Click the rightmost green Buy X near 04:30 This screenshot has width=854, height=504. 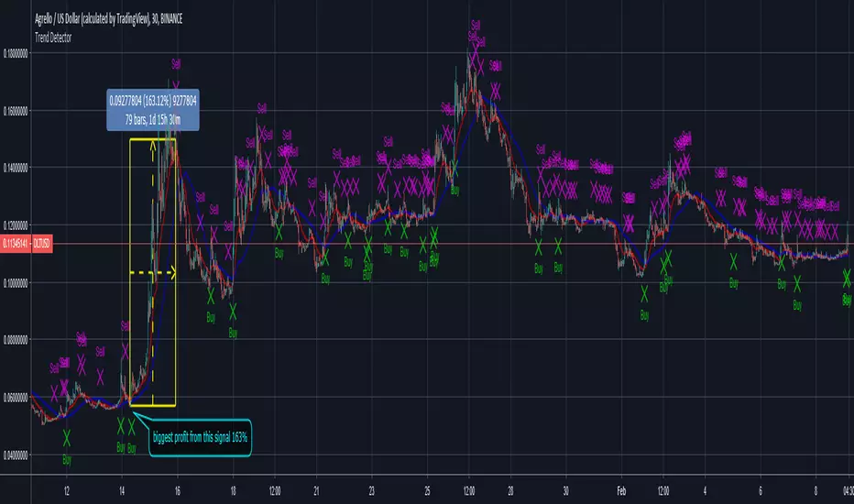tap(847, 279)
